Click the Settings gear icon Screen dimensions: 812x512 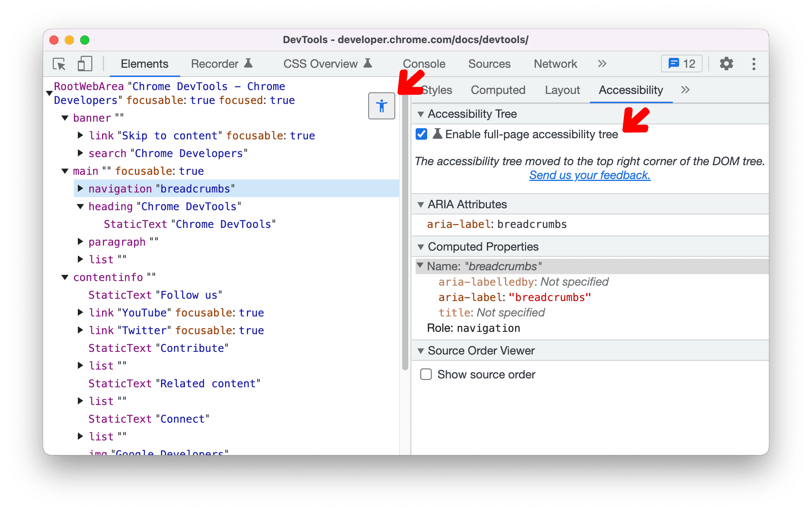click(725, 64)
